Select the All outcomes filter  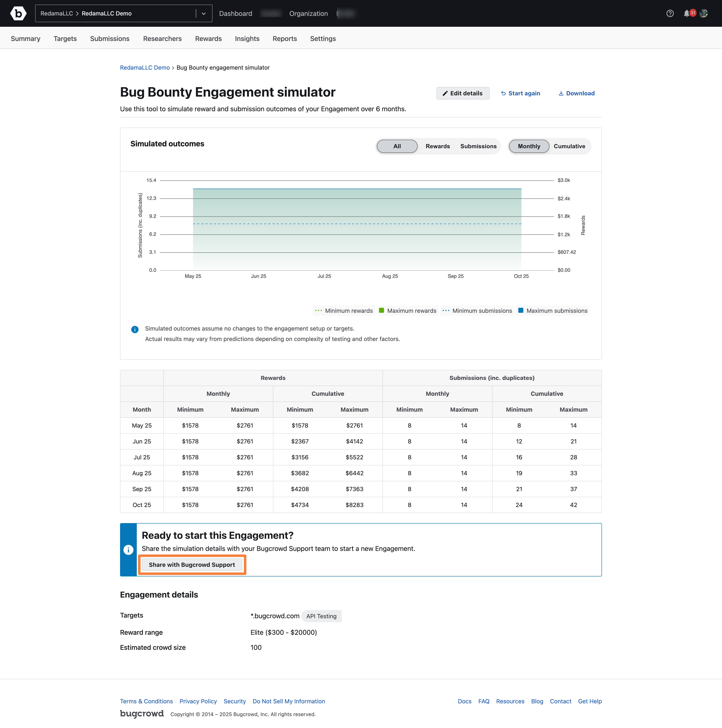[x=397, y=146]
